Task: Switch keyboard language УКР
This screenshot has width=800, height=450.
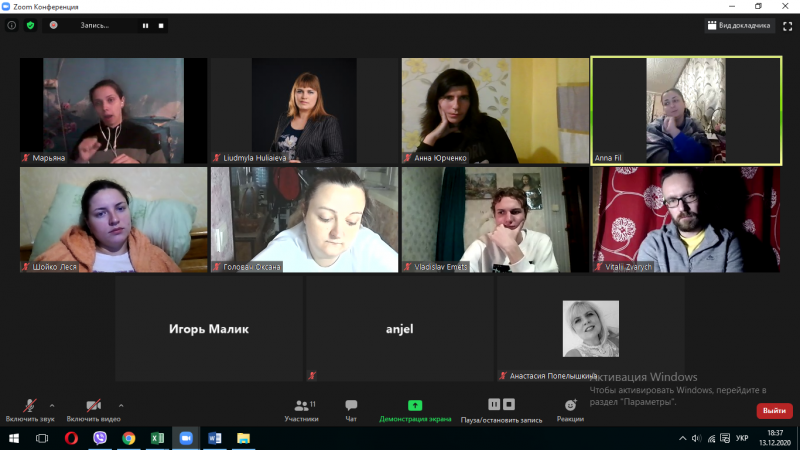Action: click(x=742, y=438)
